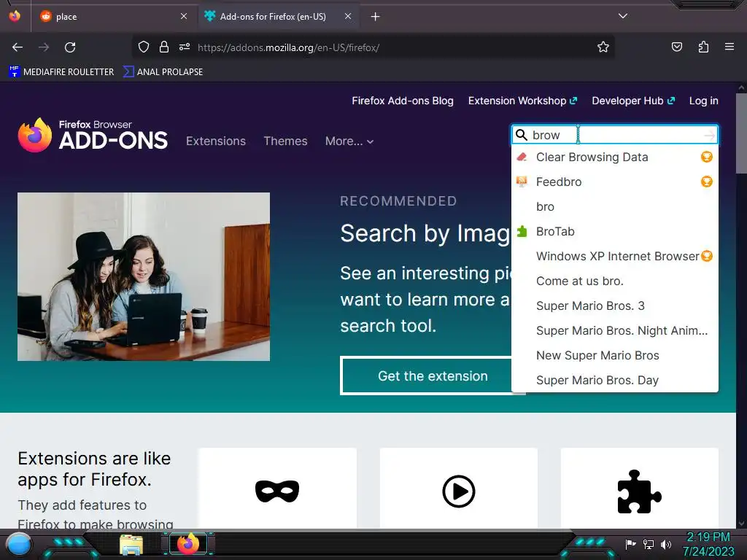Bookmark this page with the star icon
Screen dimensions: 747x560
(603, 47)
